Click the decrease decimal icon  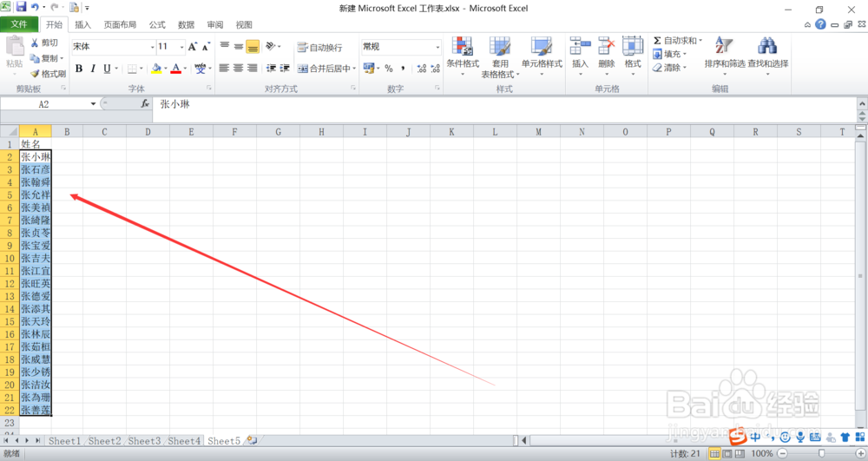[x=435, y=68]
